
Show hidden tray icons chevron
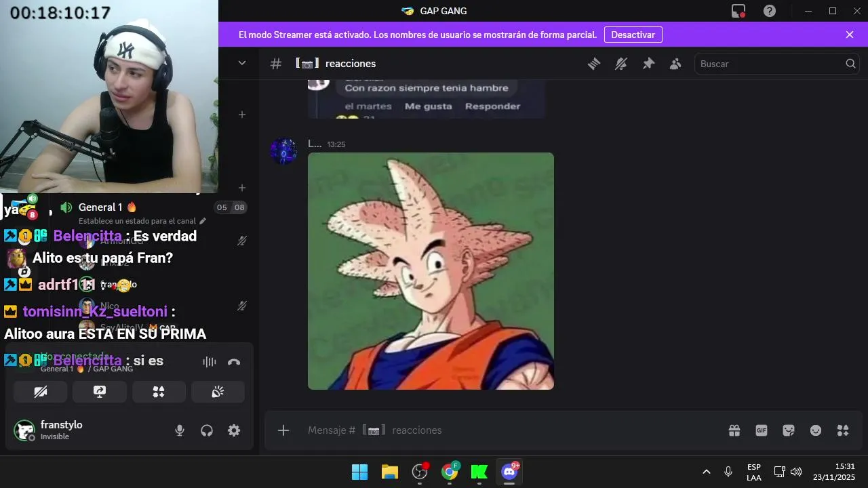706,472
